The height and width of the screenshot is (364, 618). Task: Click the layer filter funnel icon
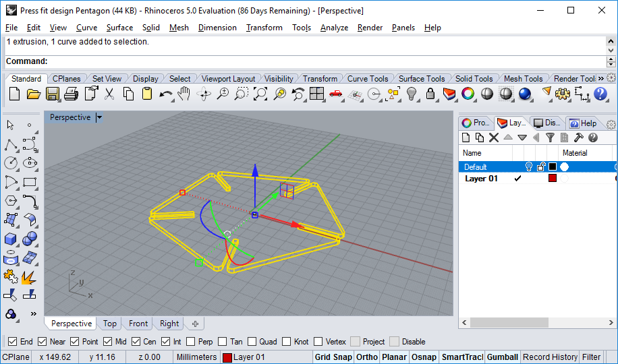[x=551, y=138]
